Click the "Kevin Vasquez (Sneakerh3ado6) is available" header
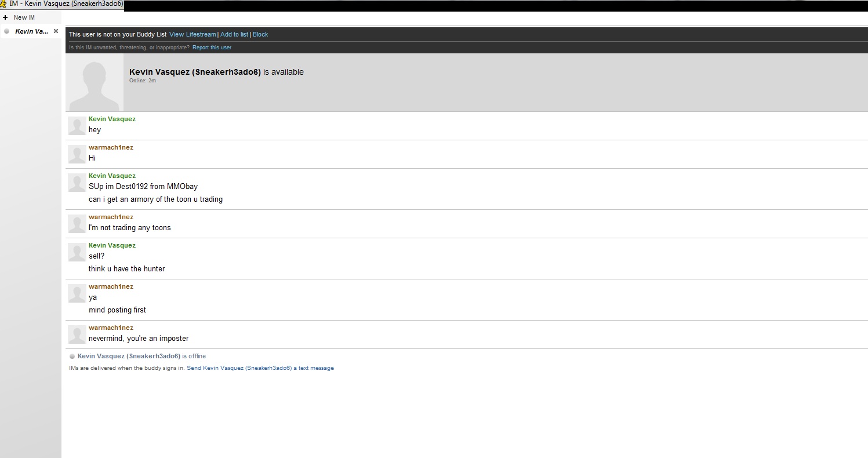The width and height of the screenshot is (868, 458). point(216,72)
